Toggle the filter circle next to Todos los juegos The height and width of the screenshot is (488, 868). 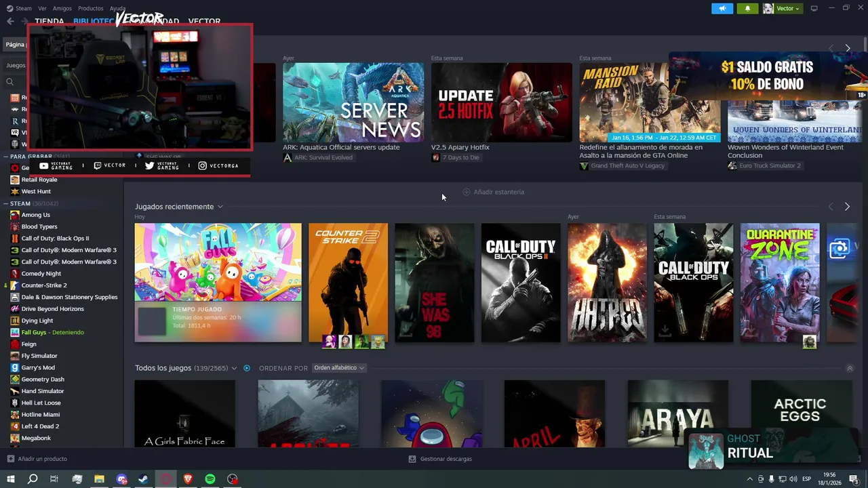(x=247, y=368)
